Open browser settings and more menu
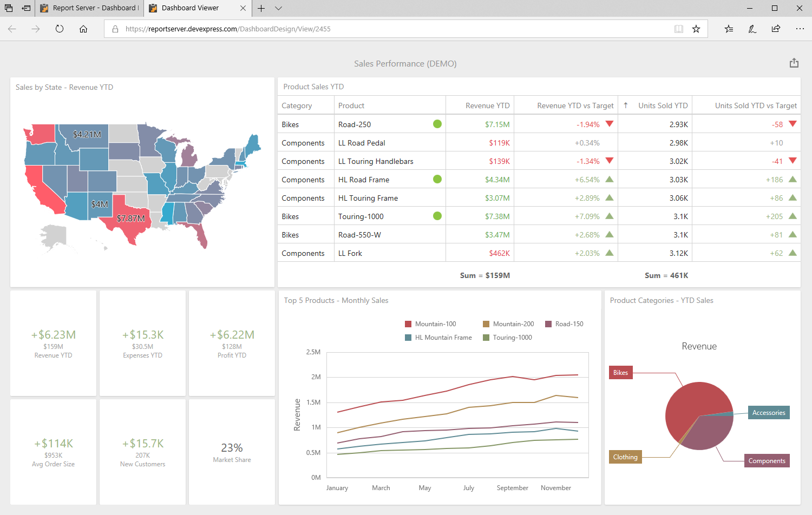 (800, 29)
